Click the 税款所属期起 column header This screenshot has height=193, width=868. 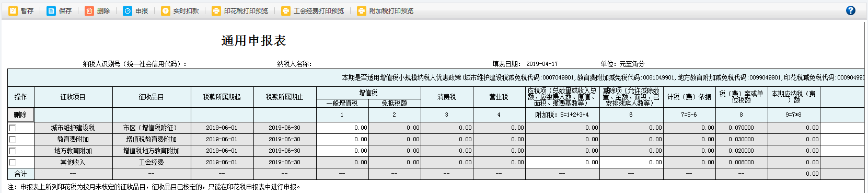pos(222,97)
